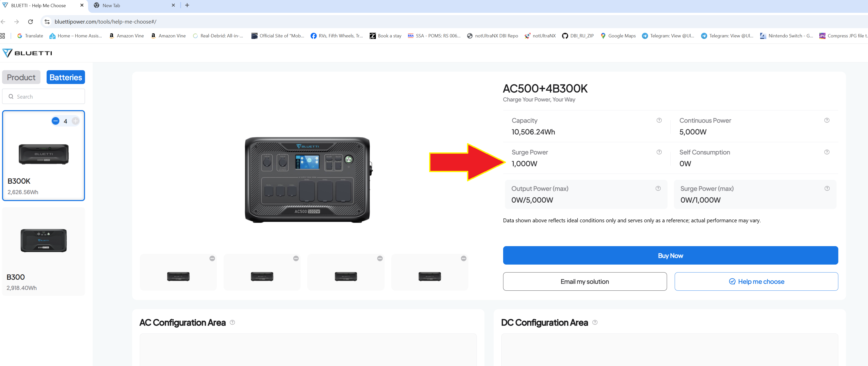868x366 pixels.
Task: Open the Continuous Power help icon
Action: (x=827, y=120)
